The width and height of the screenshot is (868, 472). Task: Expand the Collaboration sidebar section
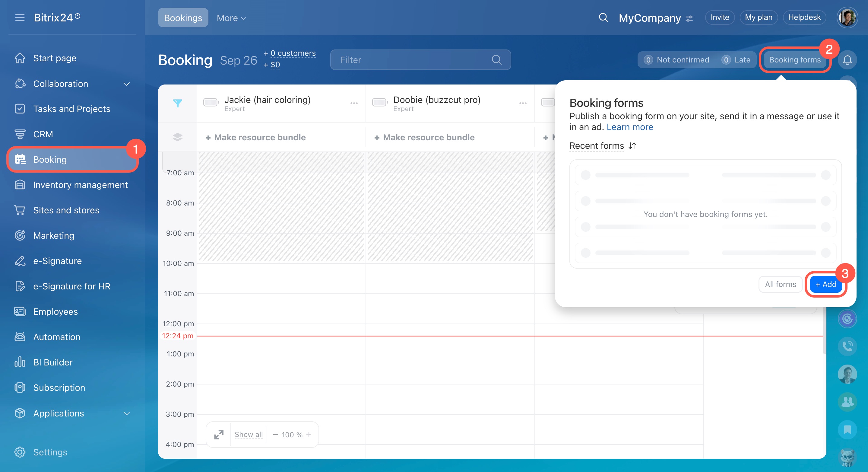[x=127, y=84]
